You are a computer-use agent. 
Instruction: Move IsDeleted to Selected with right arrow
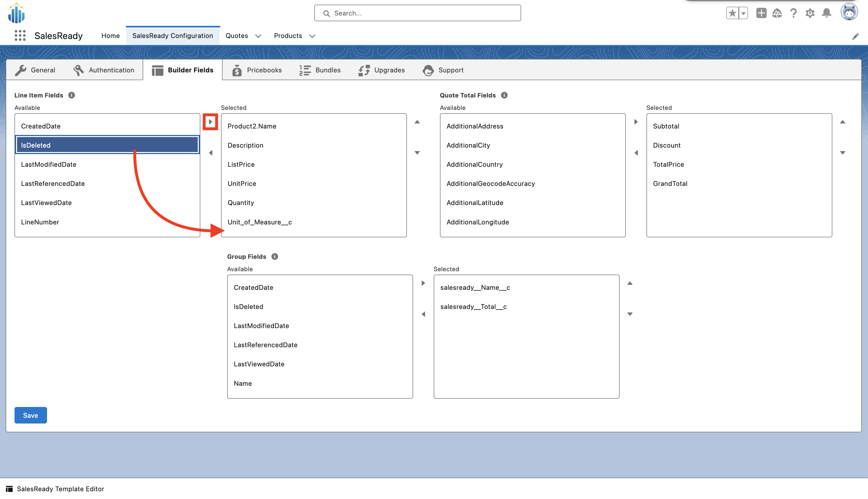[210, 122]
